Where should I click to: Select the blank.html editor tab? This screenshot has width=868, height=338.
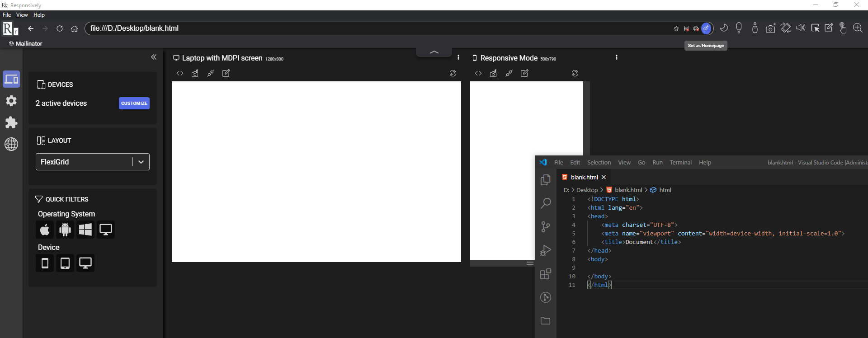[584, 177]
